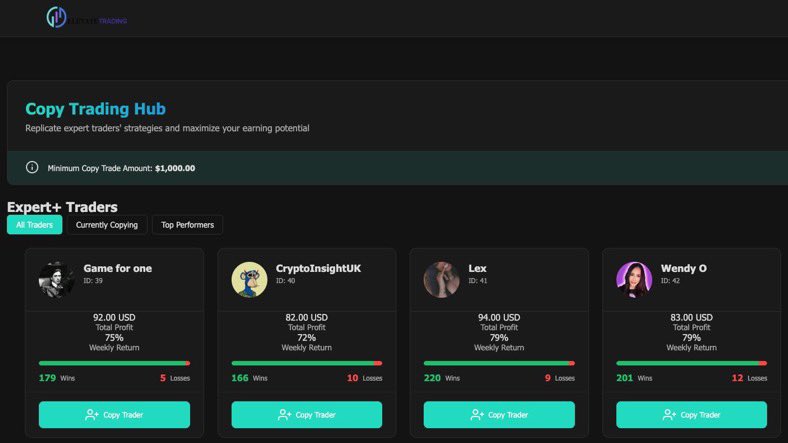This screenshot has height=443, width=788.
Task: Click the Game for one avatar
Action: [57, 280]
